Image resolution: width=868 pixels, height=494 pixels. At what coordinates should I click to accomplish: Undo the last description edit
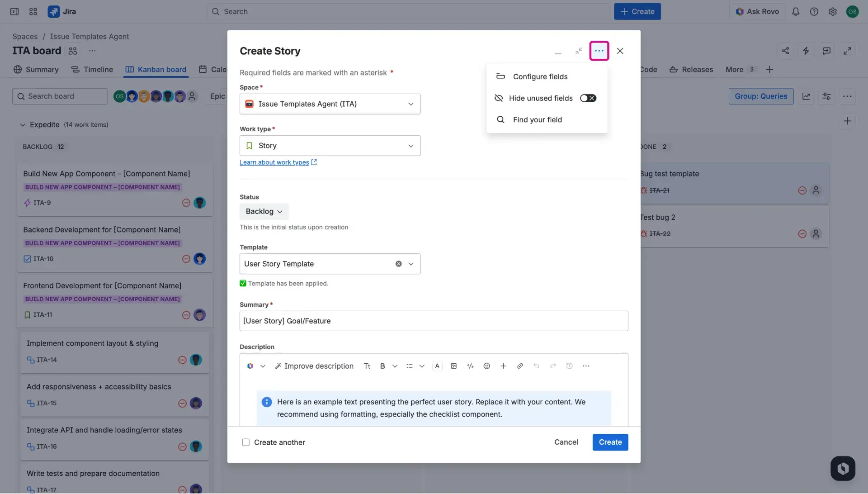(x=537, y=366)
